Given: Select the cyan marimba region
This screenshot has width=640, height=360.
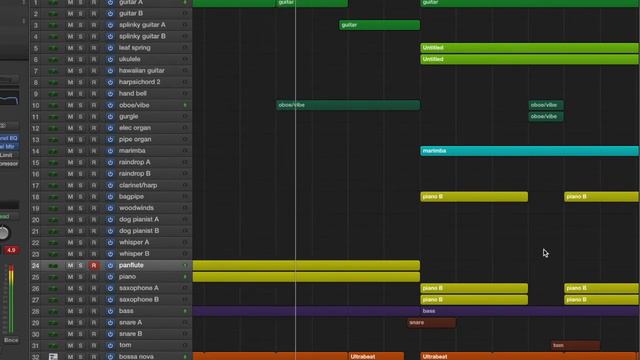Looking at the screenshot, I should coord(529,151).
